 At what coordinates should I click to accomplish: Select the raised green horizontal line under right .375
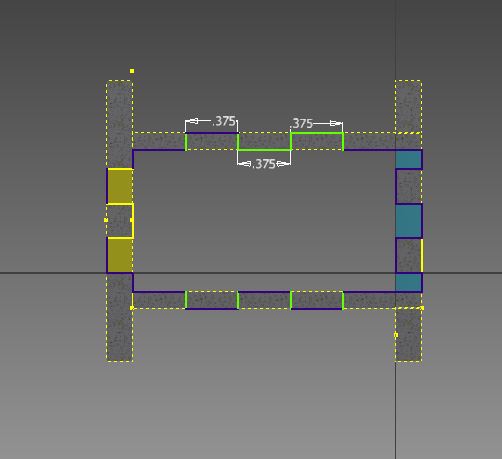click(317, 133)
